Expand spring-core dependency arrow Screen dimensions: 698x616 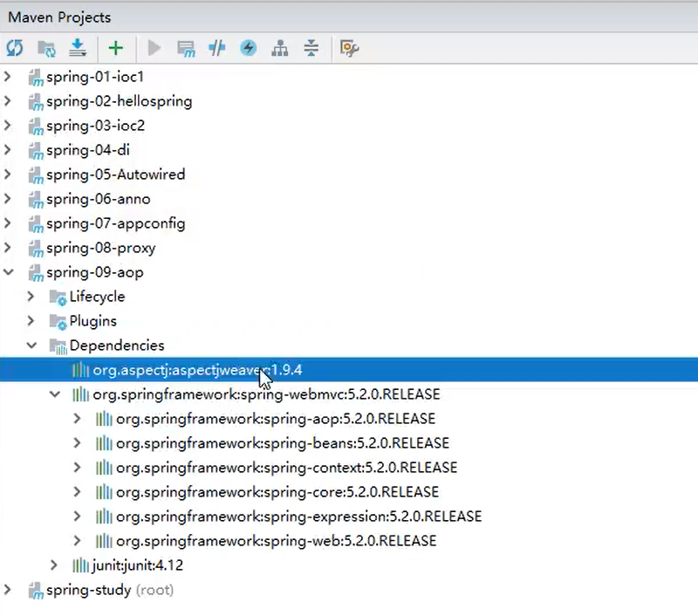[77, 492]
